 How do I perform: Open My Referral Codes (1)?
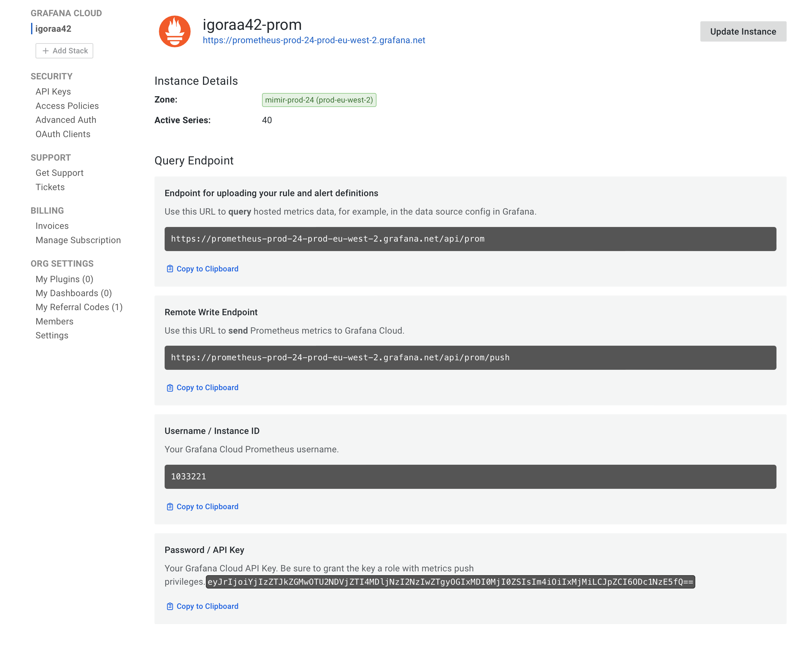79,307
